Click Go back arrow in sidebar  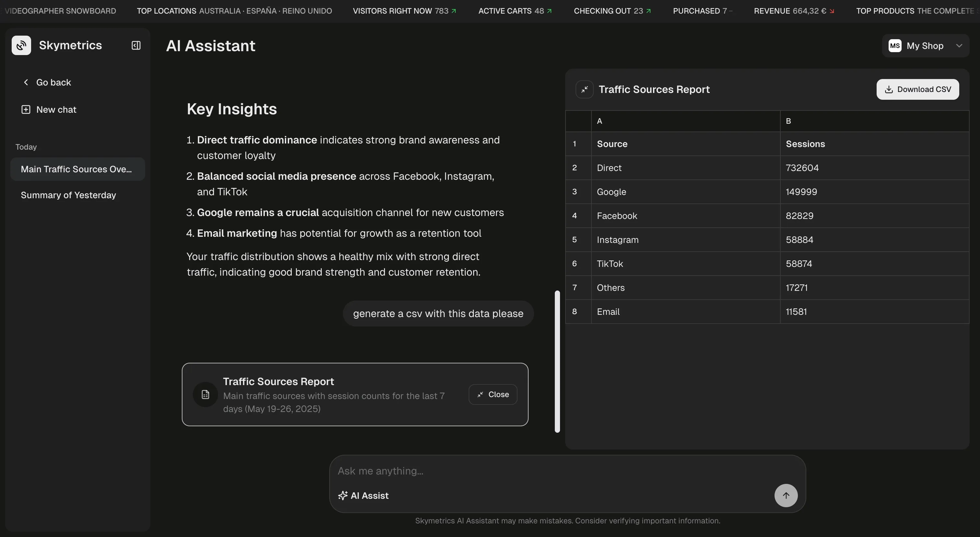coord(26,82)
